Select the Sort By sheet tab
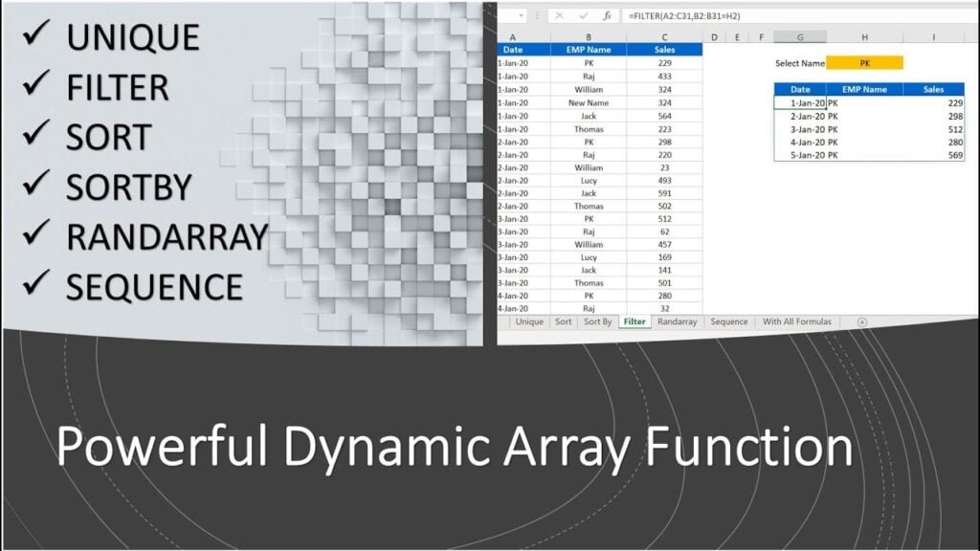Image resolution: width=980 pixels, height=551 pixels. click(598, 322)
